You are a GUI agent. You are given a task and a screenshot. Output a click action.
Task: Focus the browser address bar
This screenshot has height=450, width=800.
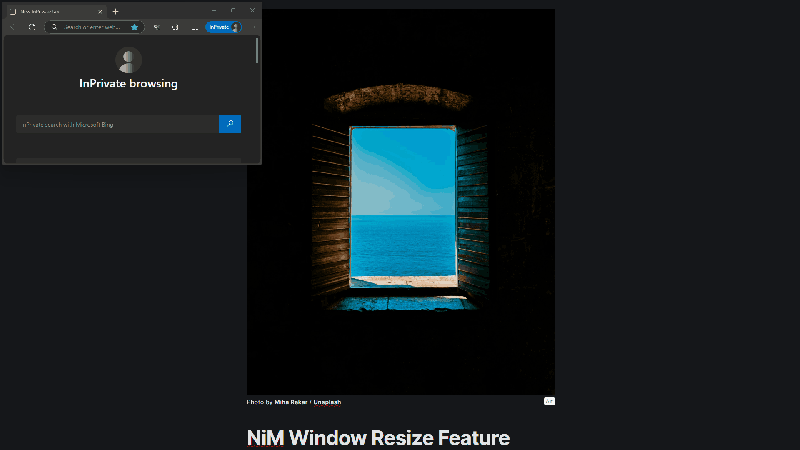94,27
